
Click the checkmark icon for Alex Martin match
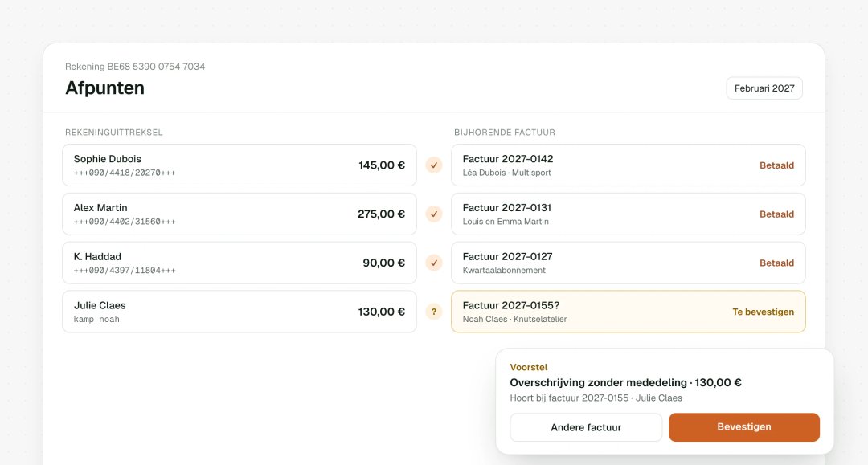point(434,214)
